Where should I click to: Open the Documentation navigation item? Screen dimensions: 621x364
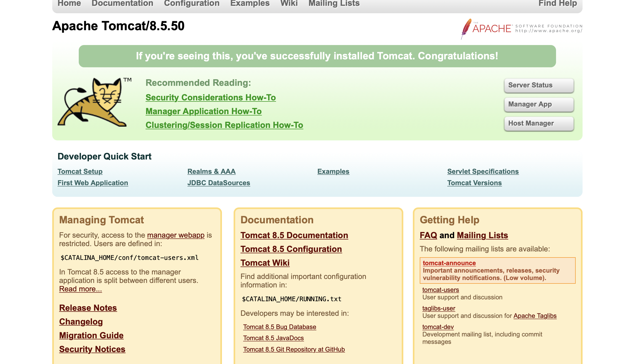[x=123, y=3]
